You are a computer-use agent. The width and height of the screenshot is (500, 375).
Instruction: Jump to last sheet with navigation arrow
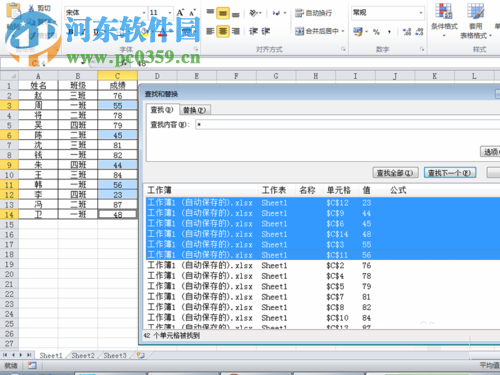29,355
